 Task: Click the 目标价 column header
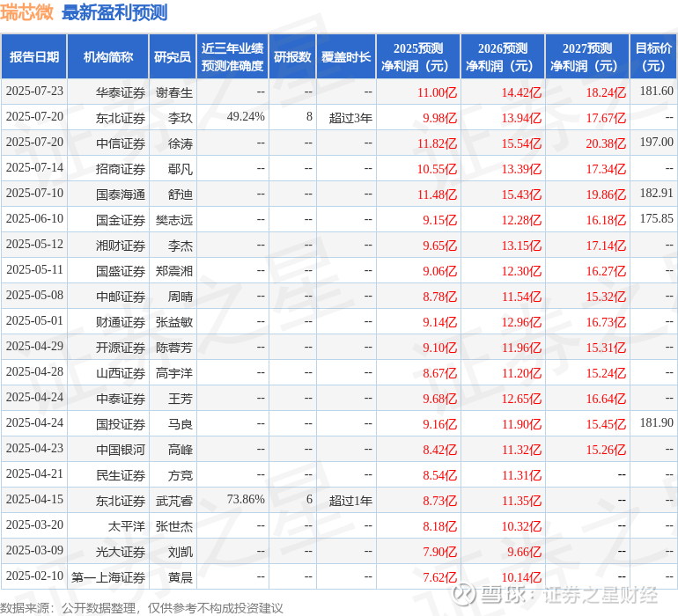[653, 56]
